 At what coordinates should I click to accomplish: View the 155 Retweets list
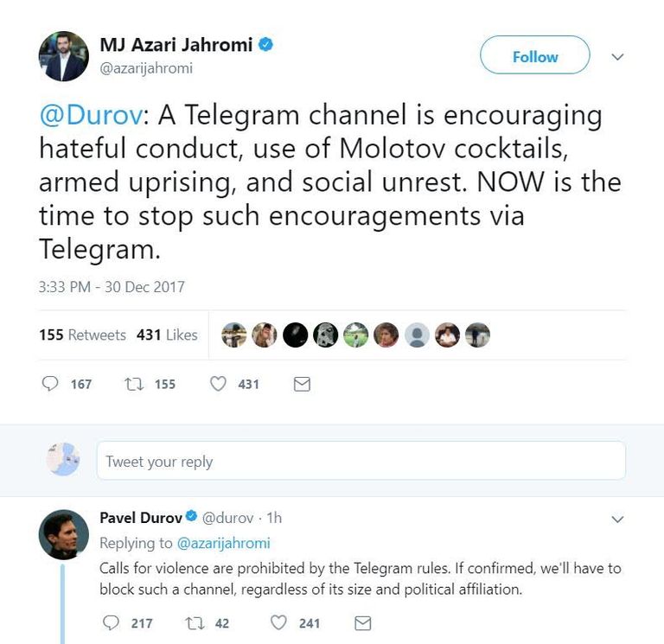tap(82, 335)
